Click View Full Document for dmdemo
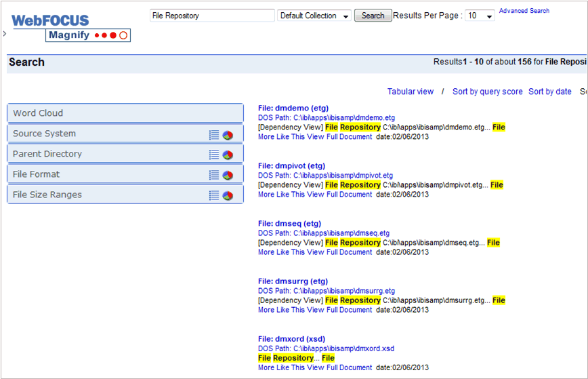Image resolution: width=588 pixels, height=379 pixels. 339,137
